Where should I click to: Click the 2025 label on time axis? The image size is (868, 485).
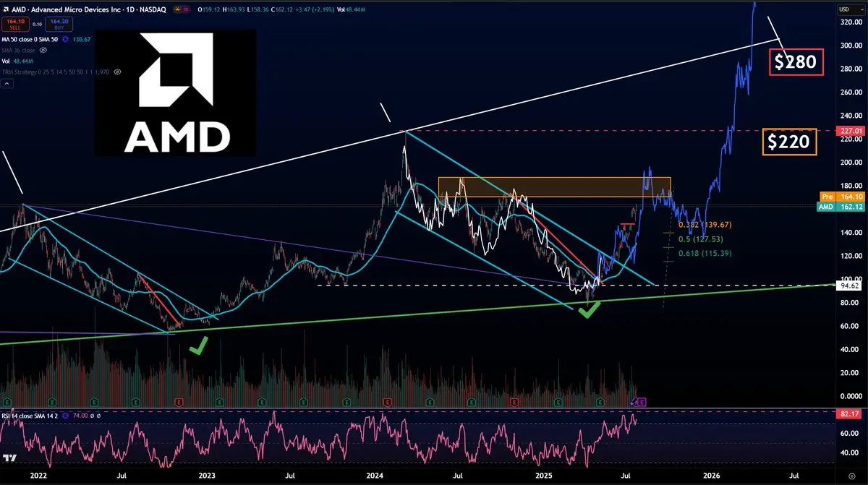pyautogui.click(x=542, y=476)
